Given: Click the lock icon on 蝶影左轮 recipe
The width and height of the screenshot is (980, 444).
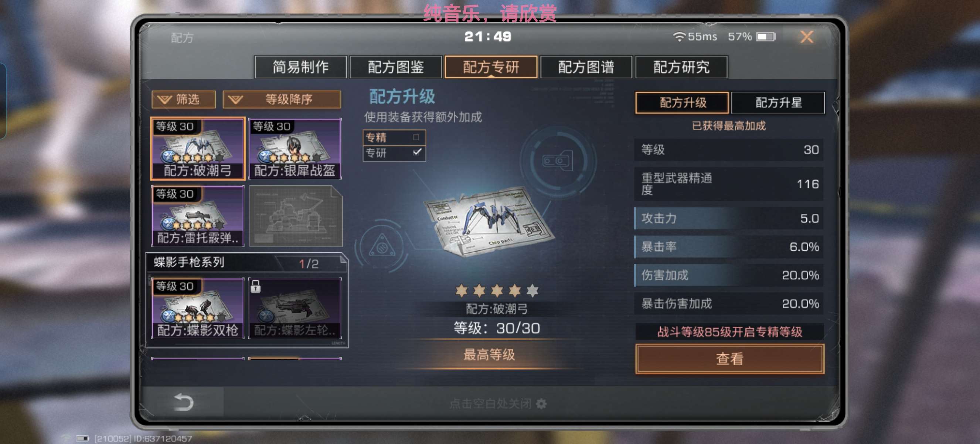Looking at the screenshot, I should 255,286.
